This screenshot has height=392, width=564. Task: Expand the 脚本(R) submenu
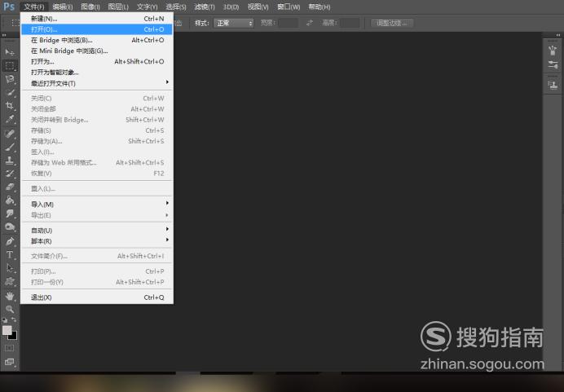click(x=97, y=241)
